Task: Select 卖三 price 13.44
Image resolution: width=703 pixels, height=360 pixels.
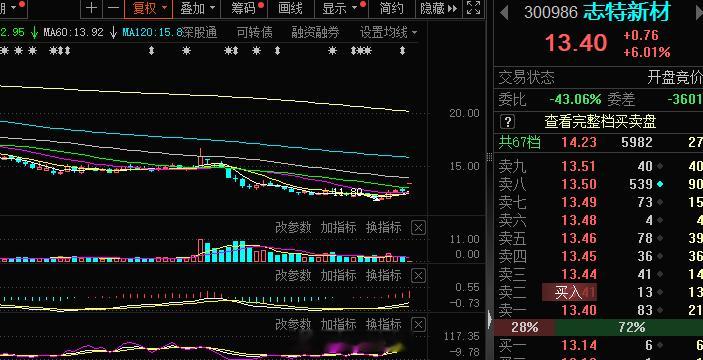Action: tap(579, 274)
